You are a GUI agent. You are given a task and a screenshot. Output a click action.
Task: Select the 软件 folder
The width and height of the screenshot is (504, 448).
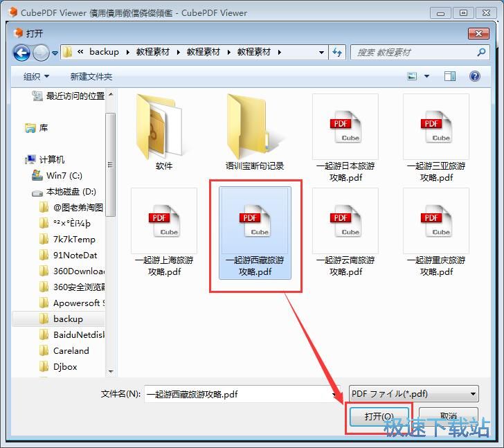(x=164, y=132)
